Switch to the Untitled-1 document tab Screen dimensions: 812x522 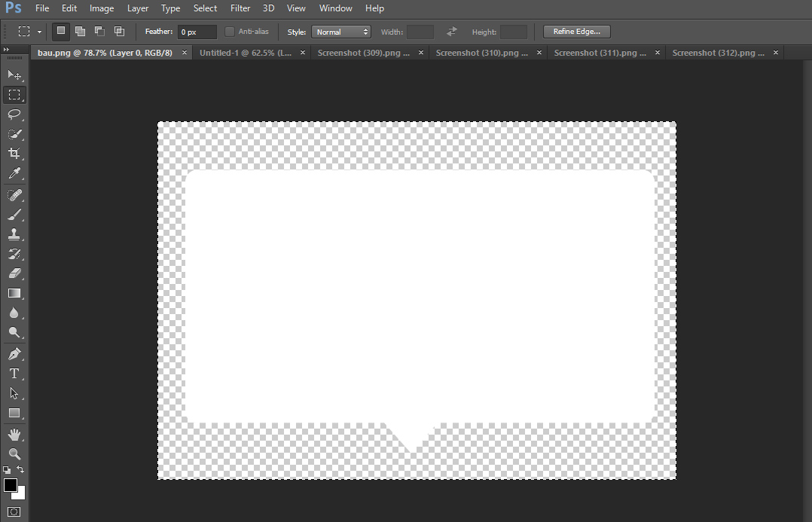(246, 53)
